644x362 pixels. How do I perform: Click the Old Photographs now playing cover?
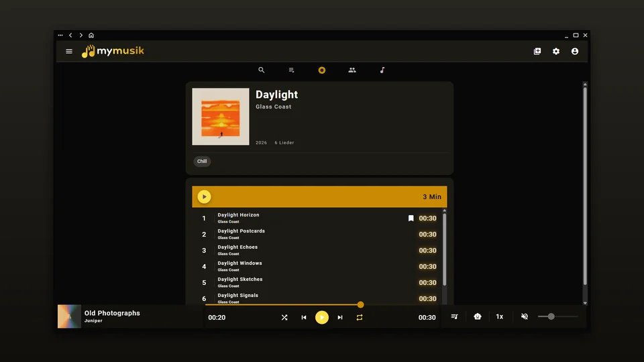(69, 316)
